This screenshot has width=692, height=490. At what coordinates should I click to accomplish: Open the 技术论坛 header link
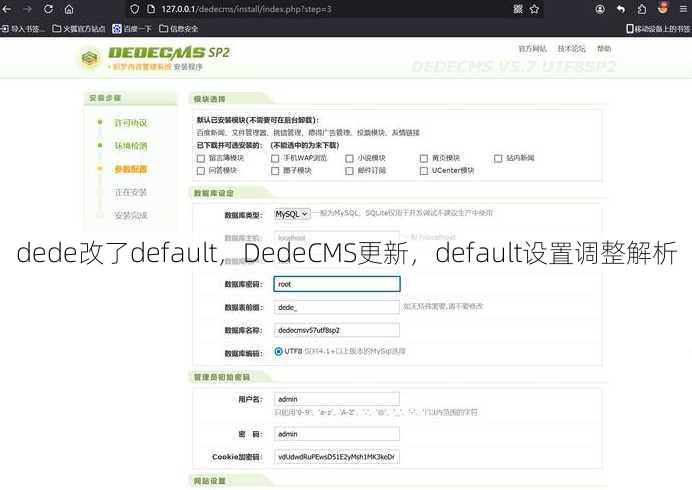click(572, 49)
